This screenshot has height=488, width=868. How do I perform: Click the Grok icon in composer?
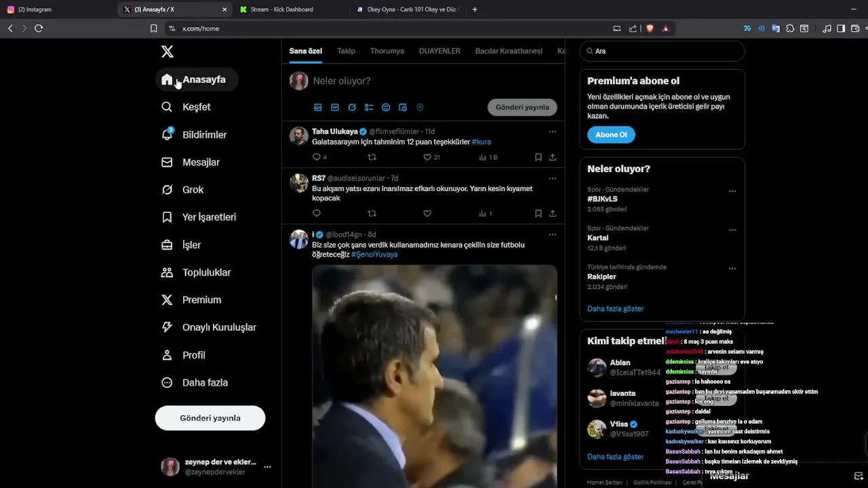coord(352,107)
